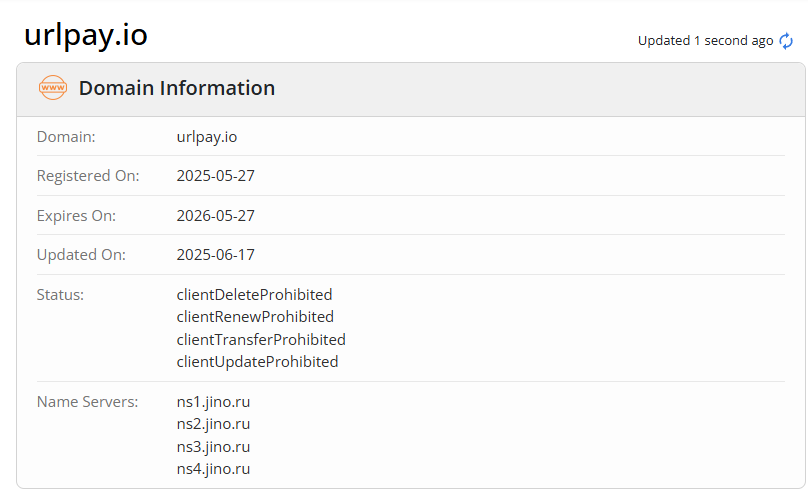Click the refresh icon beside Updated text
This screenshot has height=491, width=808.
click(x=786, y=41)
